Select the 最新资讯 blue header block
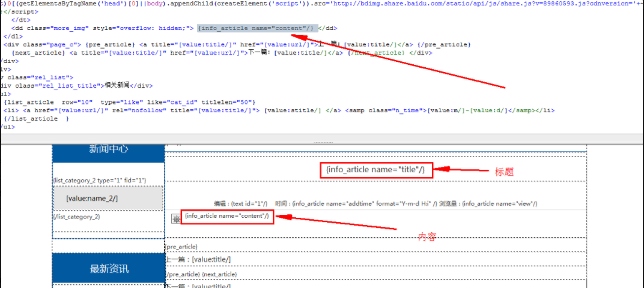Screen dimensions: 644x288 tap(109, 269)
